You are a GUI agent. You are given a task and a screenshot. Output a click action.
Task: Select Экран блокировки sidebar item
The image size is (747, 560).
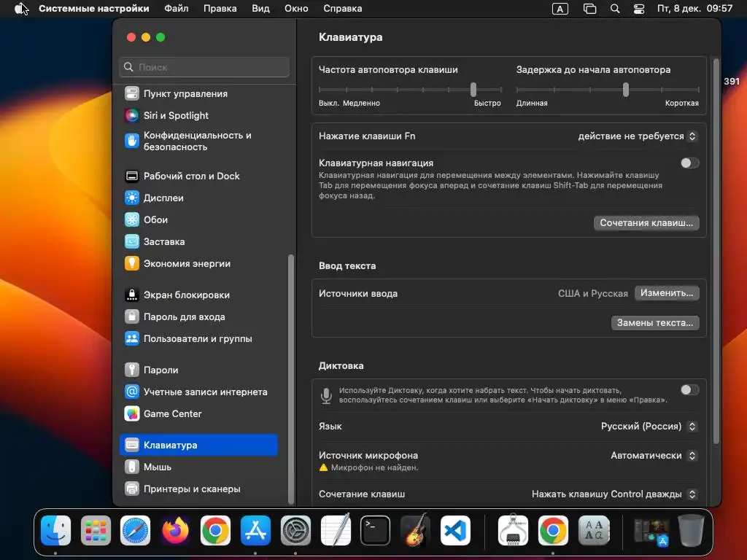tap(198, 295)
